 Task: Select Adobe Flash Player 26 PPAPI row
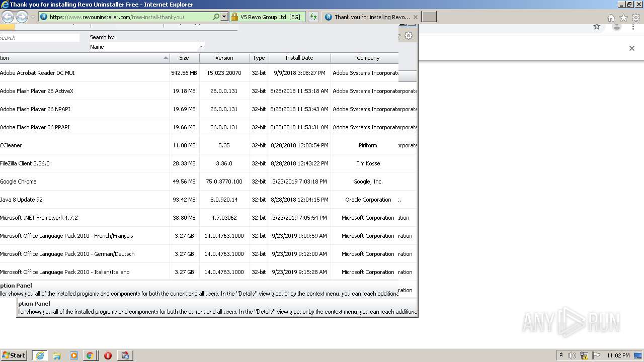[x=199, y=127]
